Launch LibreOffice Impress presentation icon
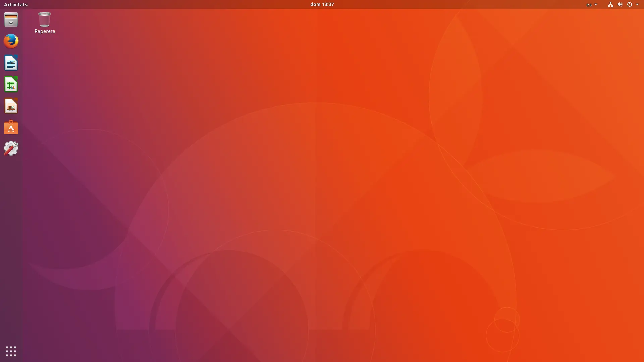This screenshot has width=644, height=362. pos(11,106)
